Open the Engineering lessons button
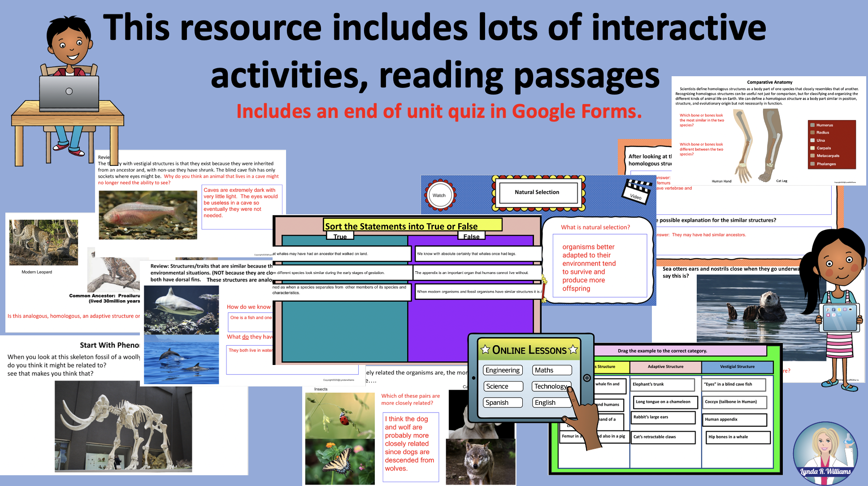The width and height of the screenshot is (868, 486). coord(503,370)
